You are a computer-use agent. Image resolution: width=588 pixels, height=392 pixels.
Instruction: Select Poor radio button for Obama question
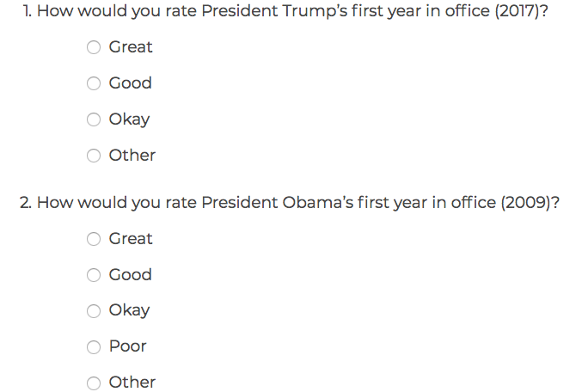94,347
